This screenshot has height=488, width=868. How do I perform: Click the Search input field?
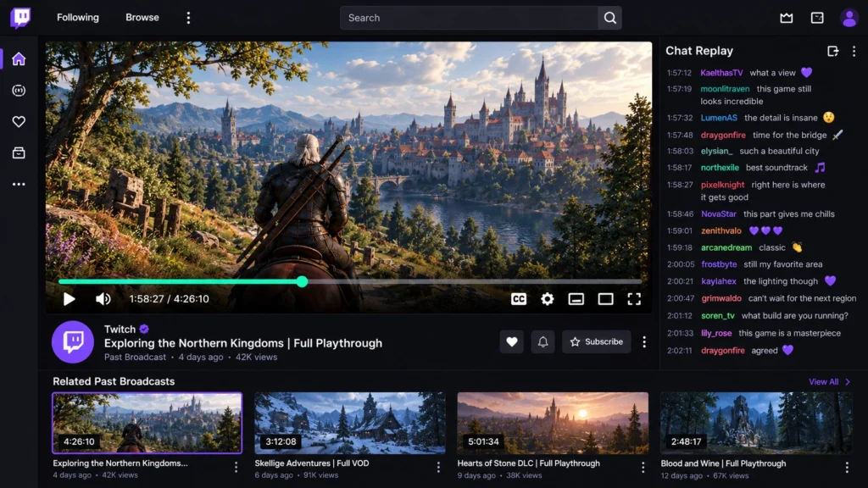tap(469, 18)
